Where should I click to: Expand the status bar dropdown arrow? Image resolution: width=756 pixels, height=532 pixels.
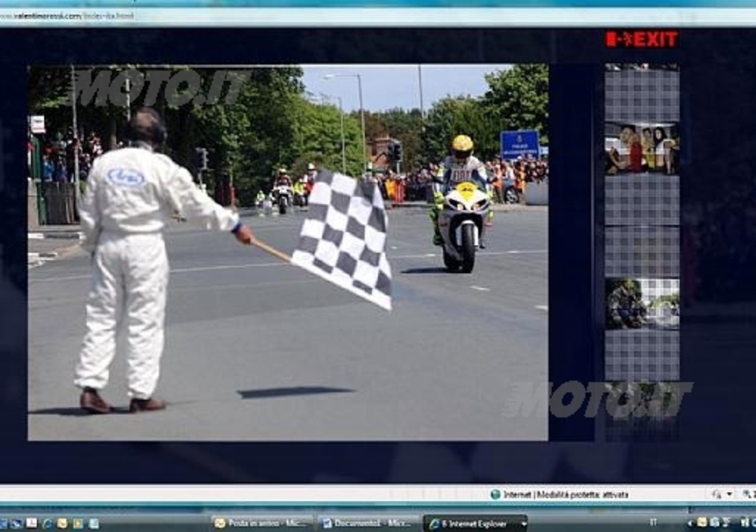tap(730, 494)
